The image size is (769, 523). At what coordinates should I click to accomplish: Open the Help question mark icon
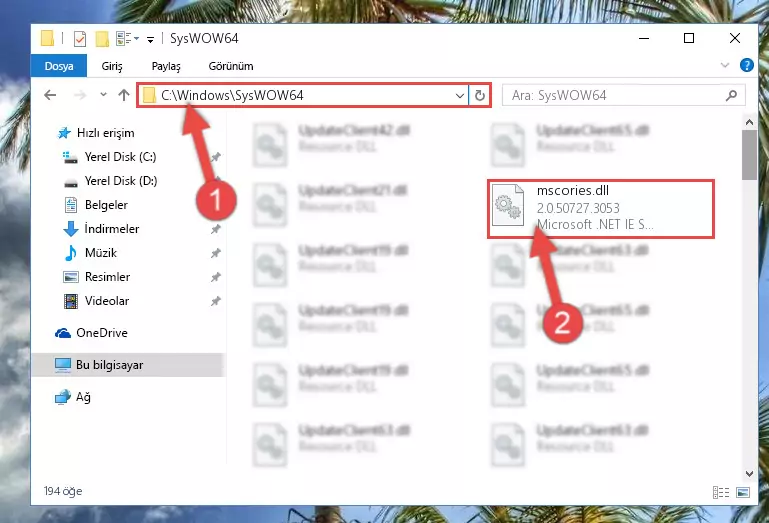tap(746, 65)
